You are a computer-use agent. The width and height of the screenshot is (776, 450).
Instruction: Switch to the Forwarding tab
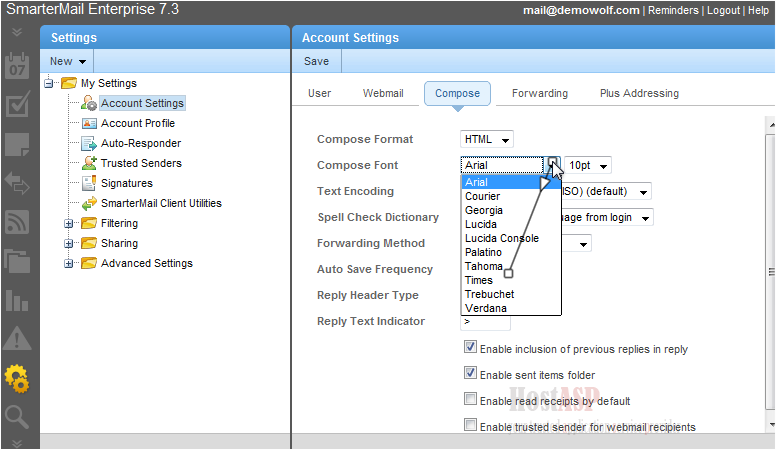[x=539, y=93]
